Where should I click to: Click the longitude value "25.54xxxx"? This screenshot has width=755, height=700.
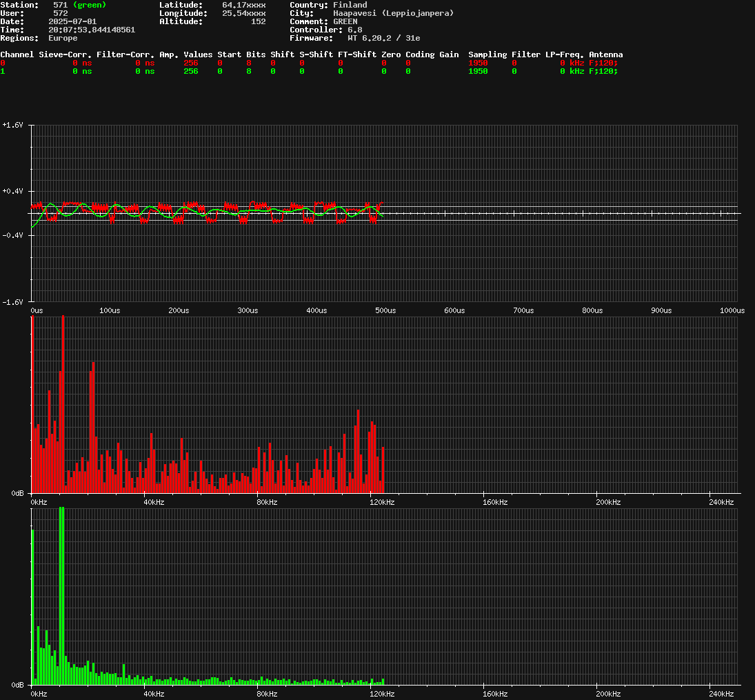pyautogui.click(x=243, y=13)
